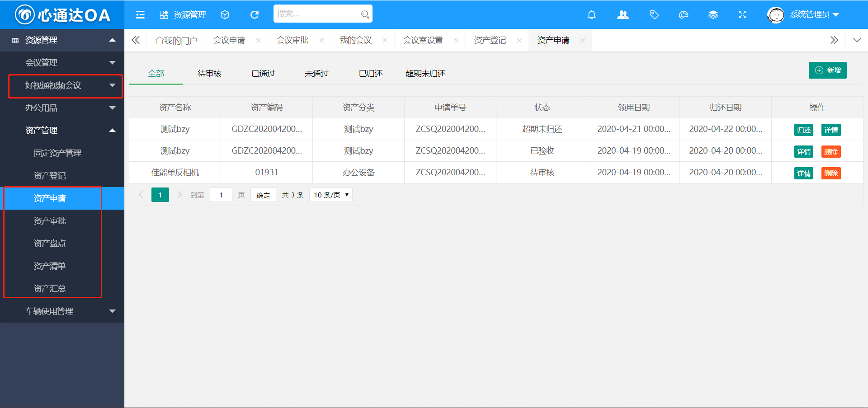This screenshot has width=868, height=408.
Task: Go to next page arrow
Action: tap(179, 195)
